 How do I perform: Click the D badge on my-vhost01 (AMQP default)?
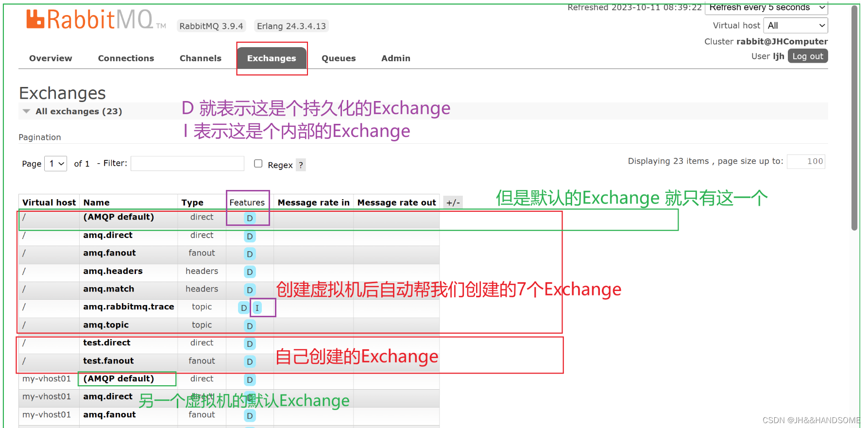coord(250,380)
